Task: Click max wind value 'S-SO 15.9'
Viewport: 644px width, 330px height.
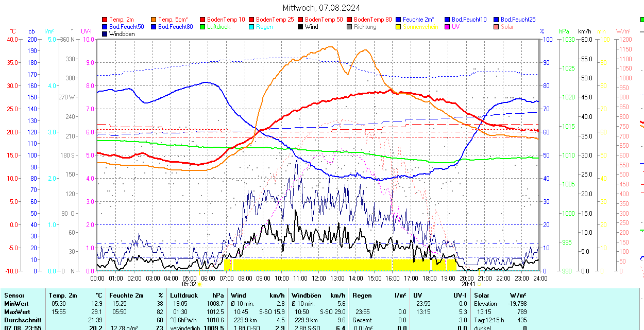Action: [x=271, y=312]
